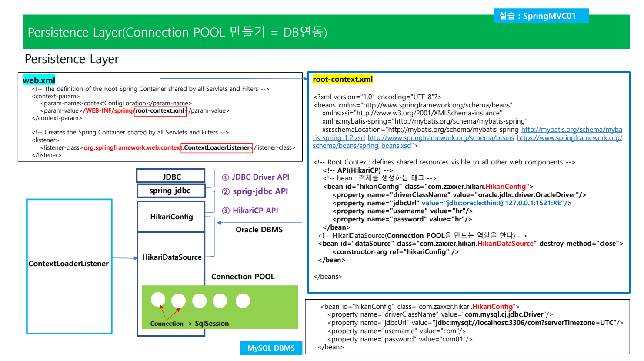Click the closing </beans> tag
644x361 pixels.
click(328, 277)
